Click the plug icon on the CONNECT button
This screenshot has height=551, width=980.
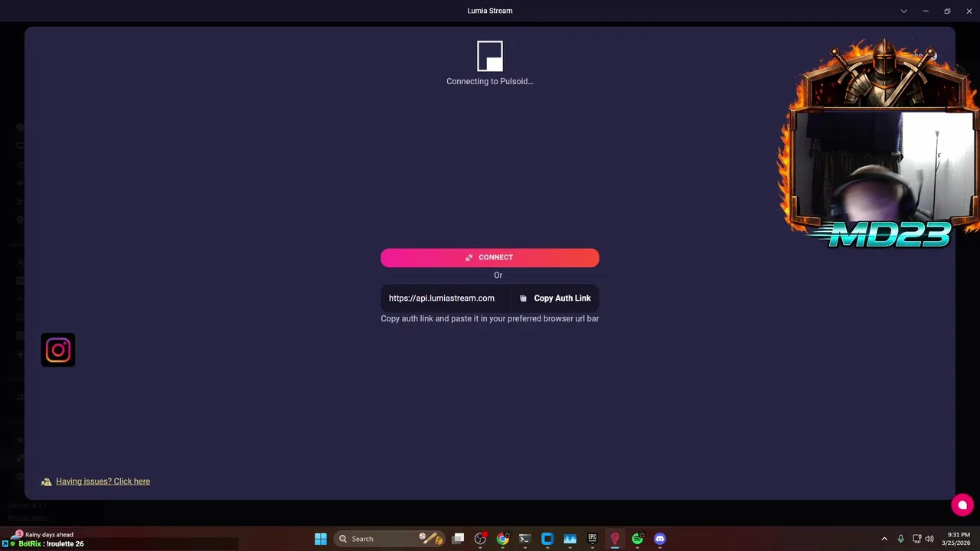click(x=469, y=258)
